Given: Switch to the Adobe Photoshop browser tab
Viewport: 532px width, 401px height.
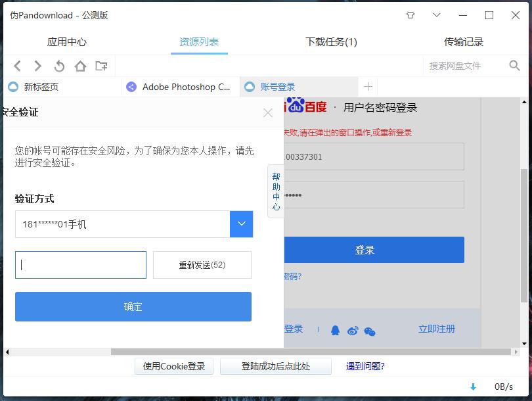Looking at the screenshot, I should tap(179, 86).
